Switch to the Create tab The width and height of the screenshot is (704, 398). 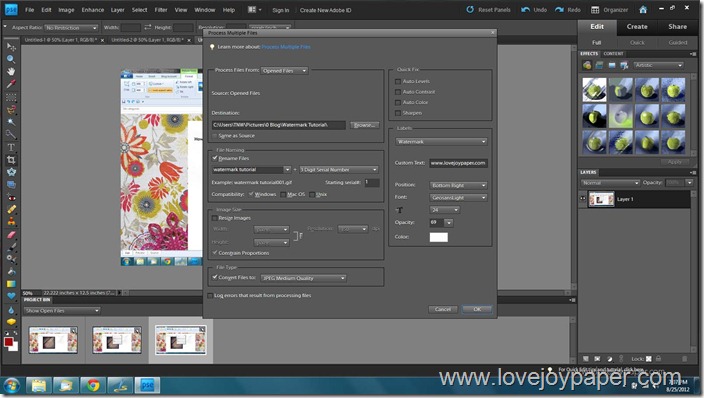point(637,27)
